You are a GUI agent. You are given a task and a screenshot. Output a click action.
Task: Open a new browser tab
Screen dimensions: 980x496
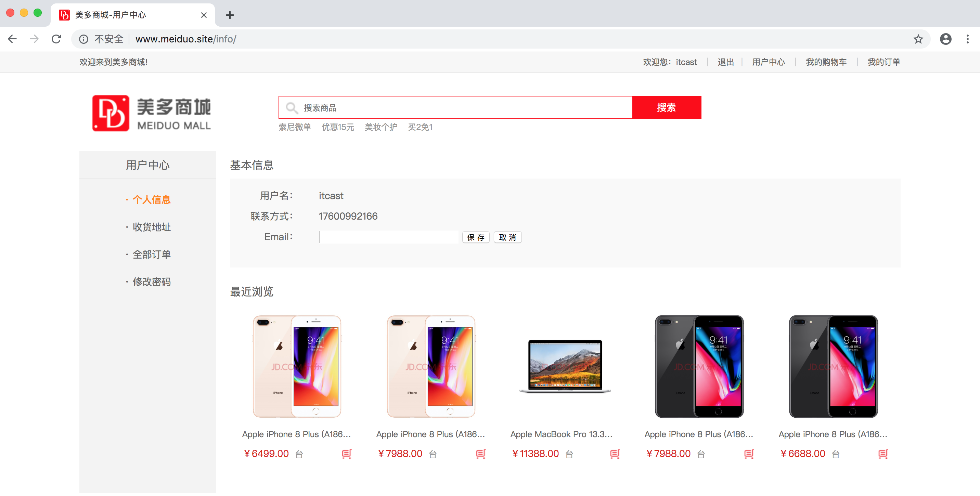click(230, 15)
